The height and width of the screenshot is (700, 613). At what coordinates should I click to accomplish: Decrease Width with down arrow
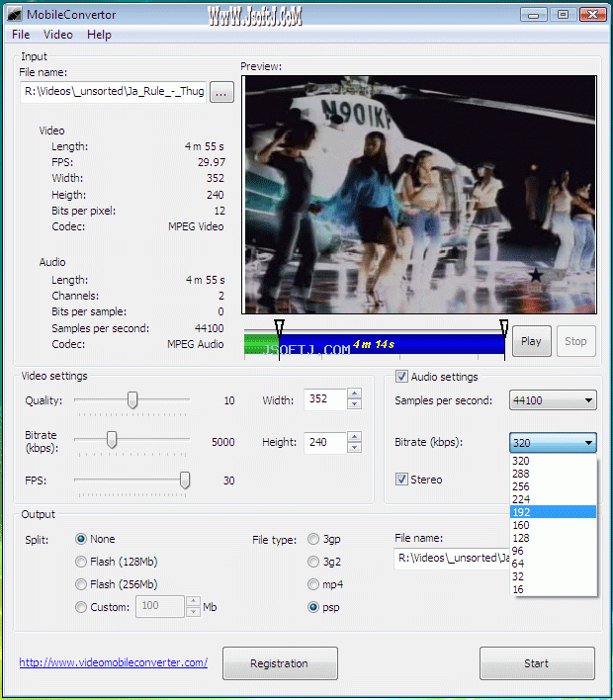(355, 404)
